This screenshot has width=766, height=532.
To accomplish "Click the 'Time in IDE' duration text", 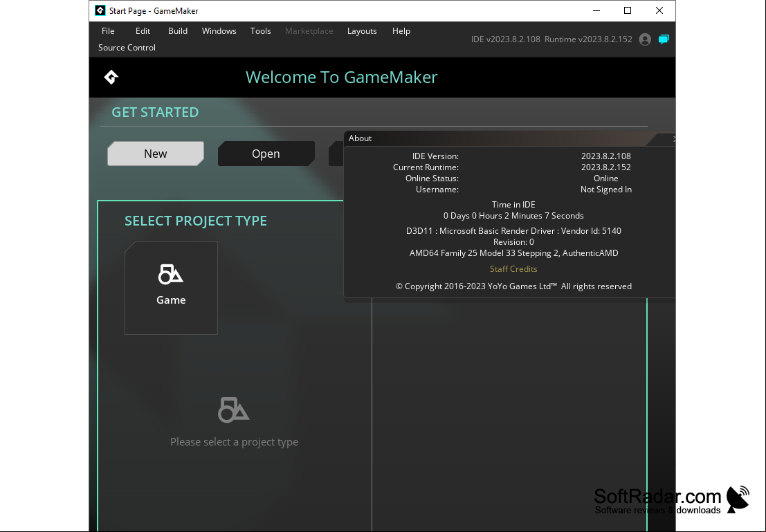I will coord(513,215).
